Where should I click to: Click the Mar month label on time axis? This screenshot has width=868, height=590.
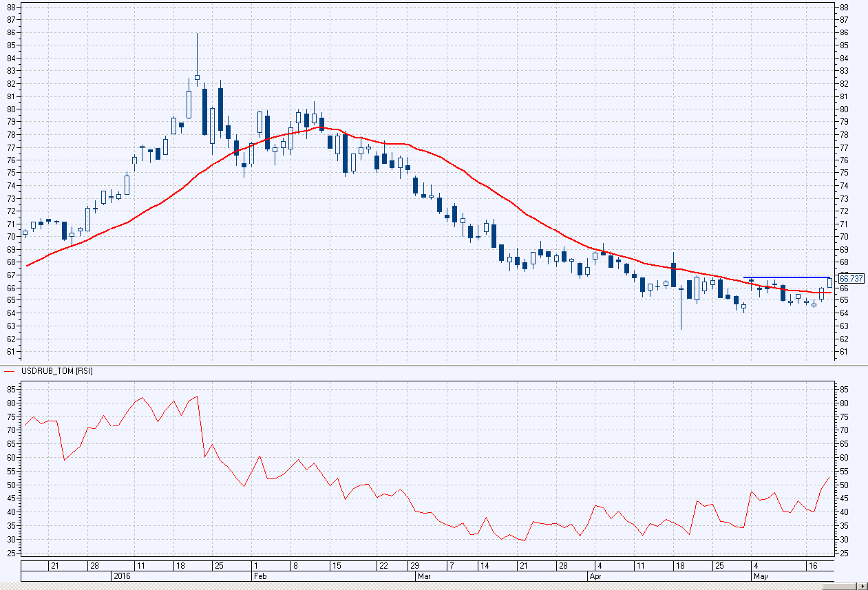(x=424, y=576)
